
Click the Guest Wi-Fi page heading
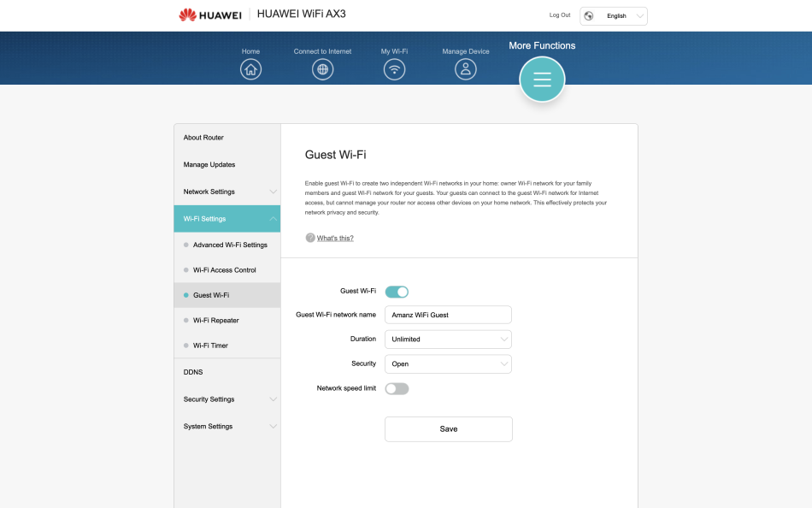point(336,155)
